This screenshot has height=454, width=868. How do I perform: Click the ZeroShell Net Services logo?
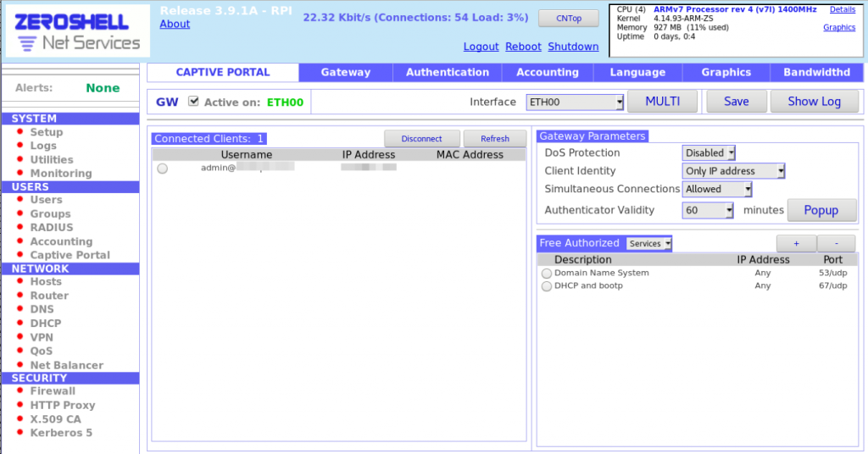tap(77, 31)
